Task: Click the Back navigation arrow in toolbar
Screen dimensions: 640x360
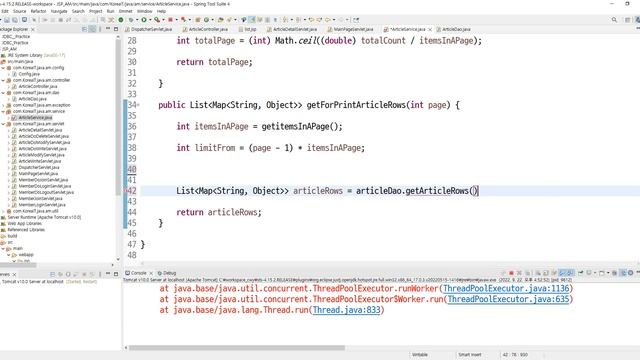Action: (x=327, y=20)
